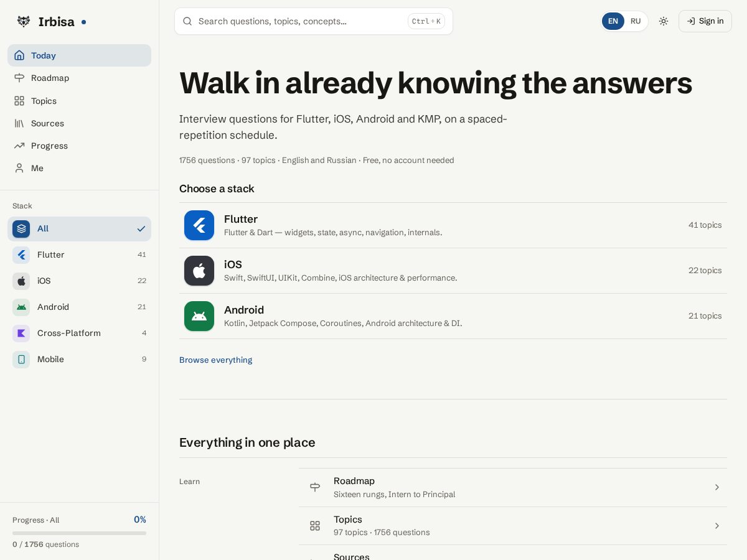Viewport: 747px width, 560px height.
Task: Open the Roadmap menu item
Action: (x=79, y=78)
